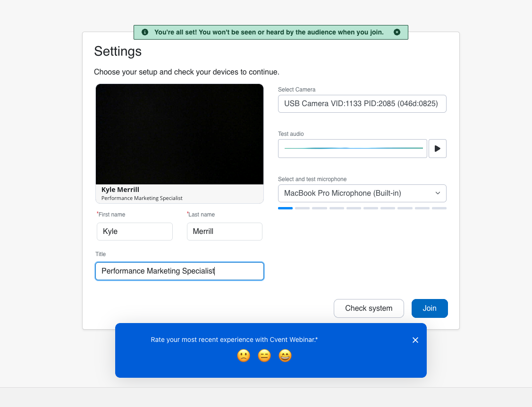The width and height of the screenshot is (532, 407).
Task: Dismiss the "You're all set" notification banner
Action: point(397,32)
